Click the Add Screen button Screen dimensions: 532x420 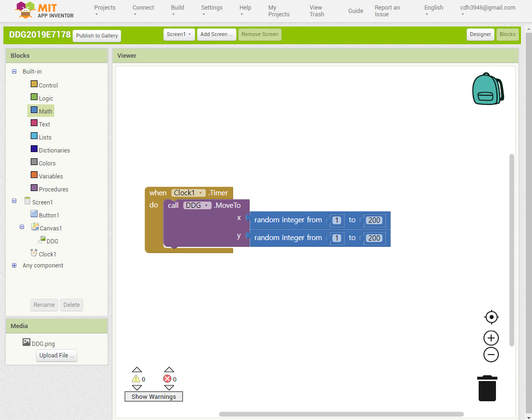(x=216, y=34)
